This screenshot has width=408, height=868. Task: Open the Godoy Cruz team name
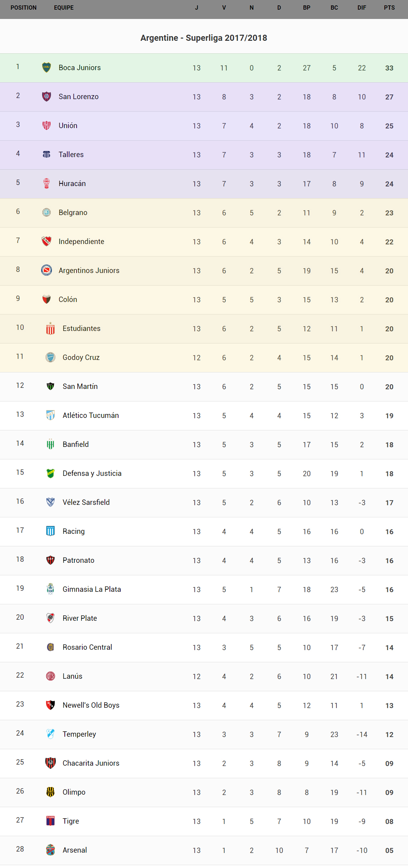click(x=81, y=357)
